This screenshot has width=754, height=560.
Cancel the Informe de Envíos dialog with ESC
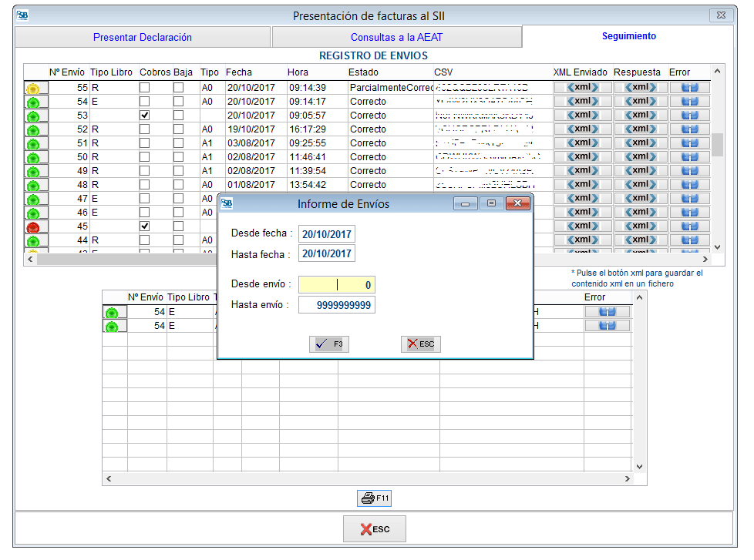pyautogui.click(x=421, y=344)
